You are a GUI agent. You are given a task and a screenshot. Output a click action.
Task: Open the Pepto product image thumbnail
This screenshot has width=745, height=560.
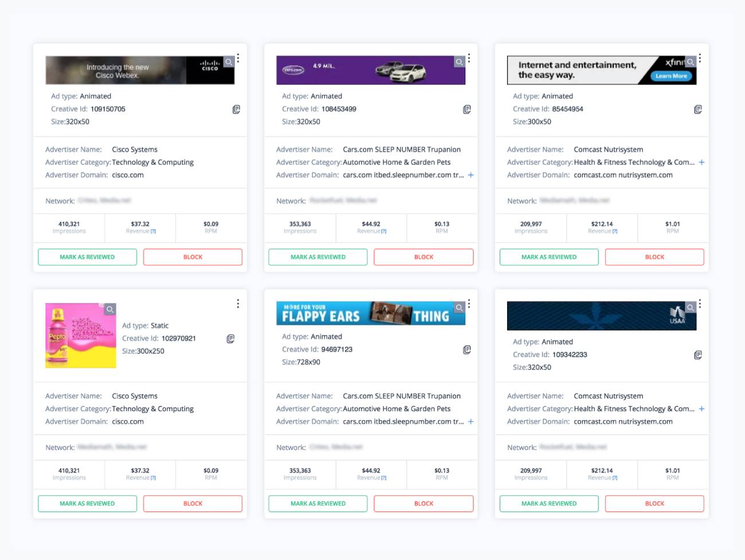click(x=81, y=336)
